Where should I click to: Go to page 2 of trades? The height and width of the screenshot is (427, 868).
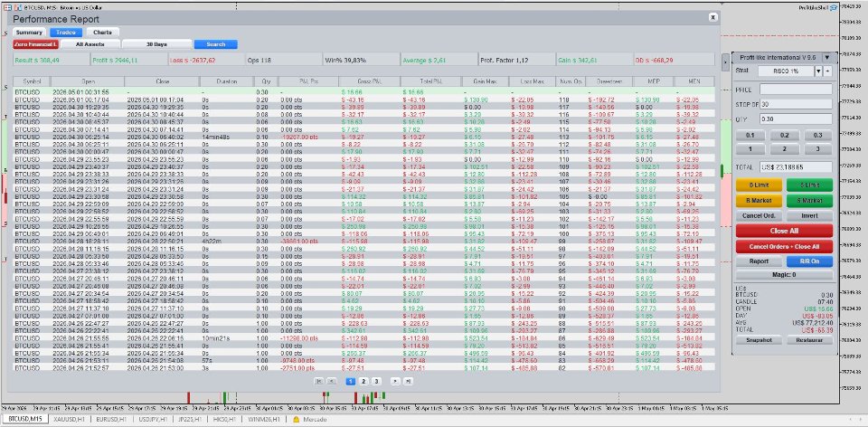(x=363, y=381)
